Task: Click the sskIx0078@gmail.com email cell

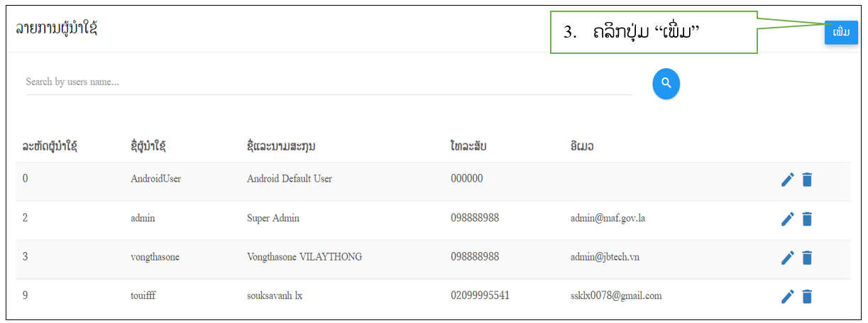Action: [616, 296]
